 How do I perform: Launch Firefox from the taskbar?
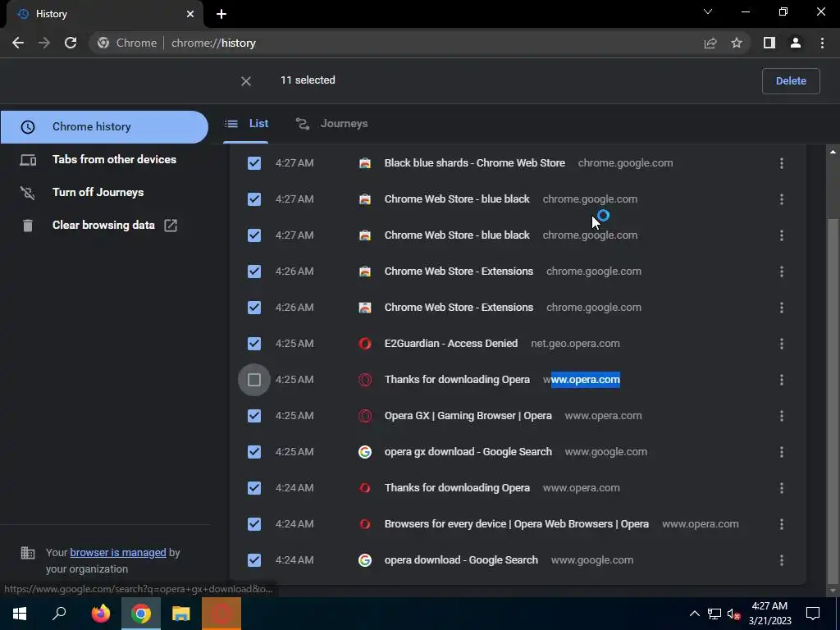101,614
